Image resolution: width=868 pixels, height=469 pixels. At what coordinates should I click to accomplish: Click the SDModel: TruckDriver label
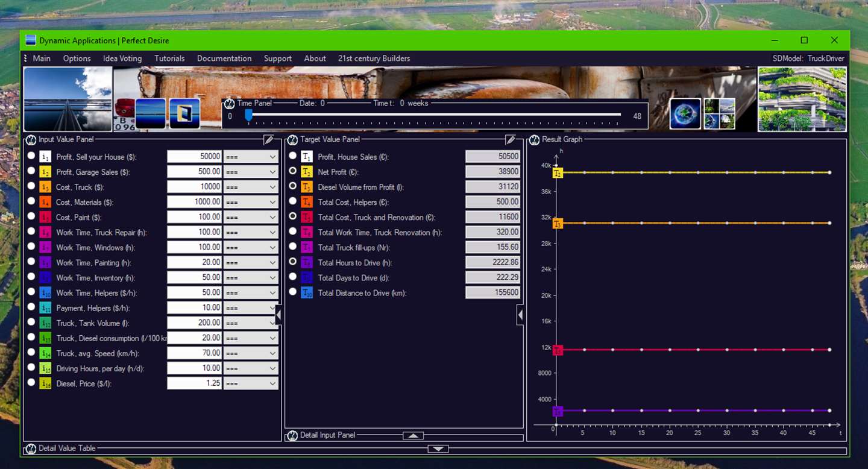pyautogui.click(x=808, y=58)
